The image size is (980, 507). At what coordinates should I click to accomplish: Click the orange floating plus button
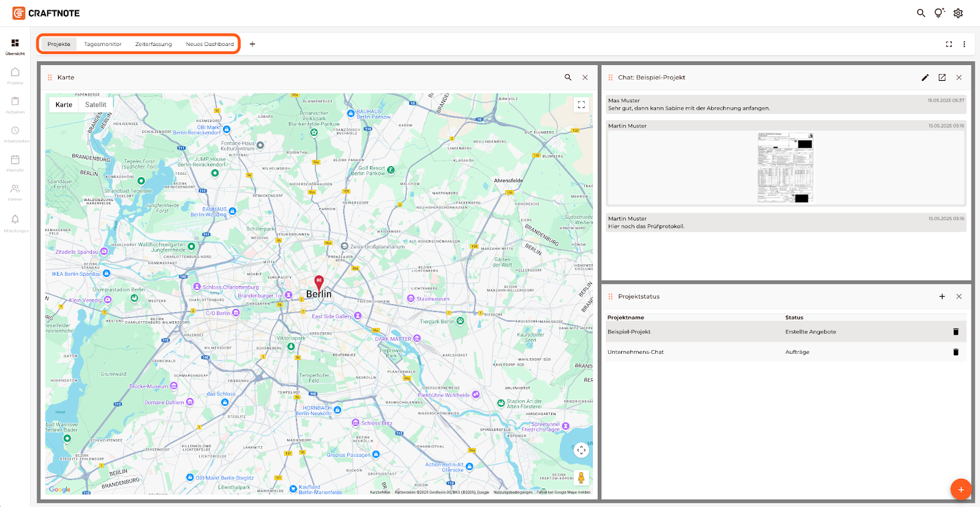coord(961,489)
